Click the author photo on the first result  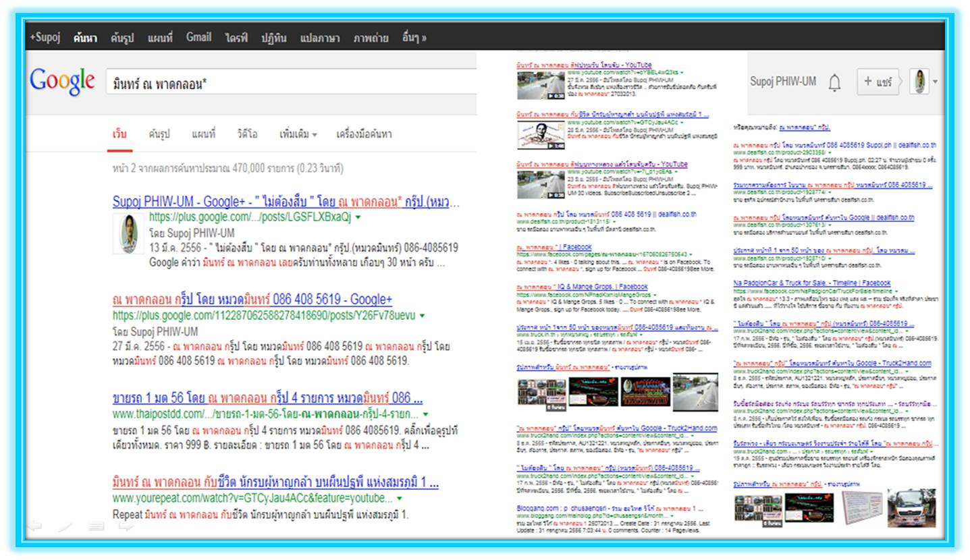click(x=128, y=233)
